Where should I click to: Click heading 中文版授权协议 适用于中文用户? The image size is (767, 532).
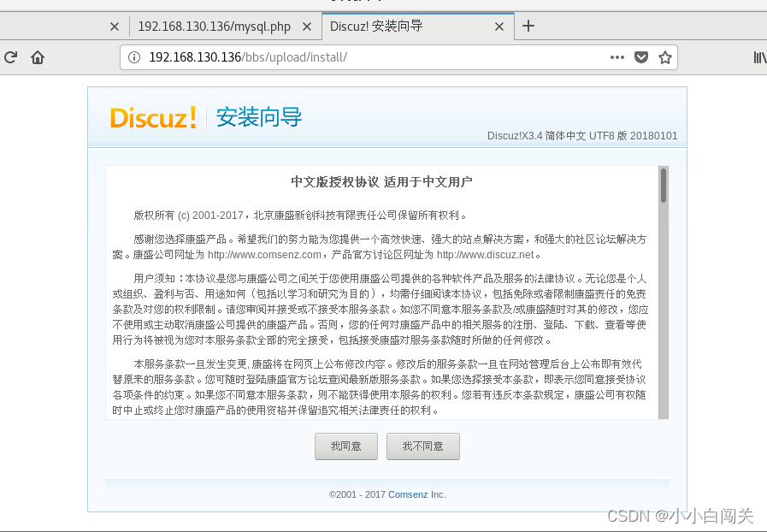[x=381, y=182]
